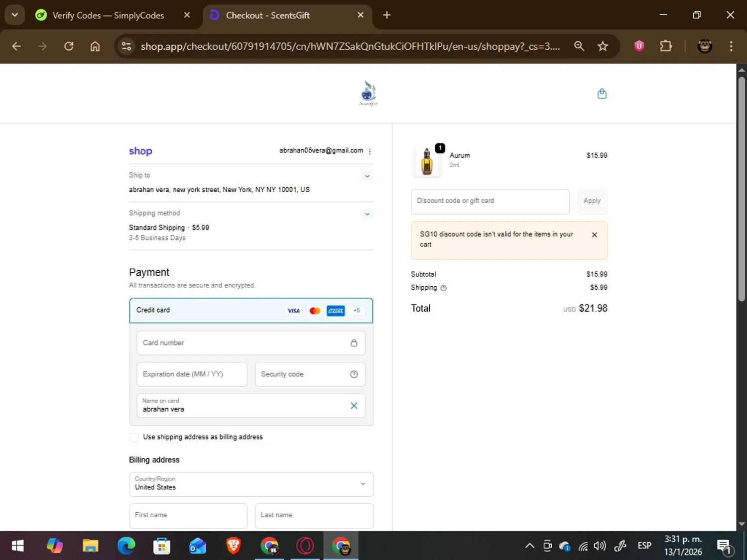Open the browser profile avatar
The width and height of the screenshot is (747, 560).
click(704, 46)
